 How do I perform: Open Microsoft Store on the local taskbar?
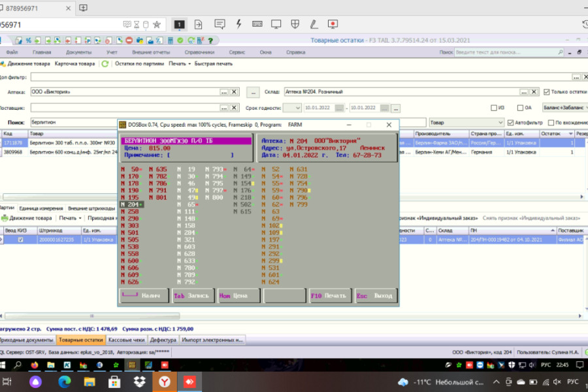coord(114,382)
